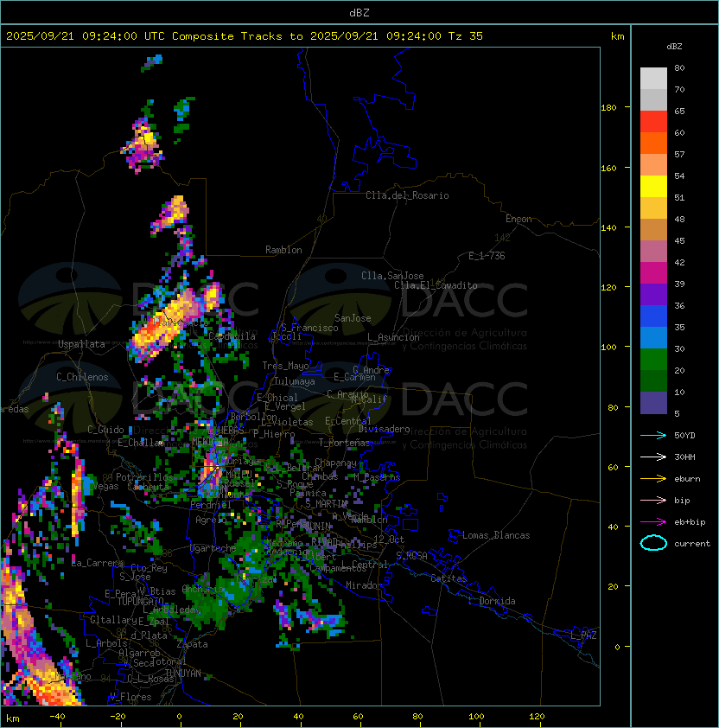Click the 12_Oct label

[x=389, y=540]
